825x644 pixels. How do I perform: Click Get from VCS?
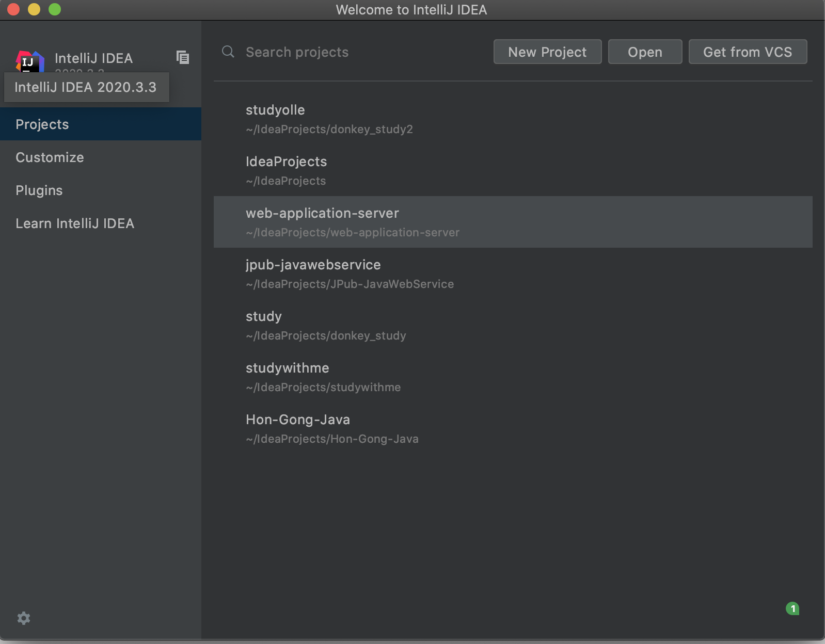[x=748, y=52]
